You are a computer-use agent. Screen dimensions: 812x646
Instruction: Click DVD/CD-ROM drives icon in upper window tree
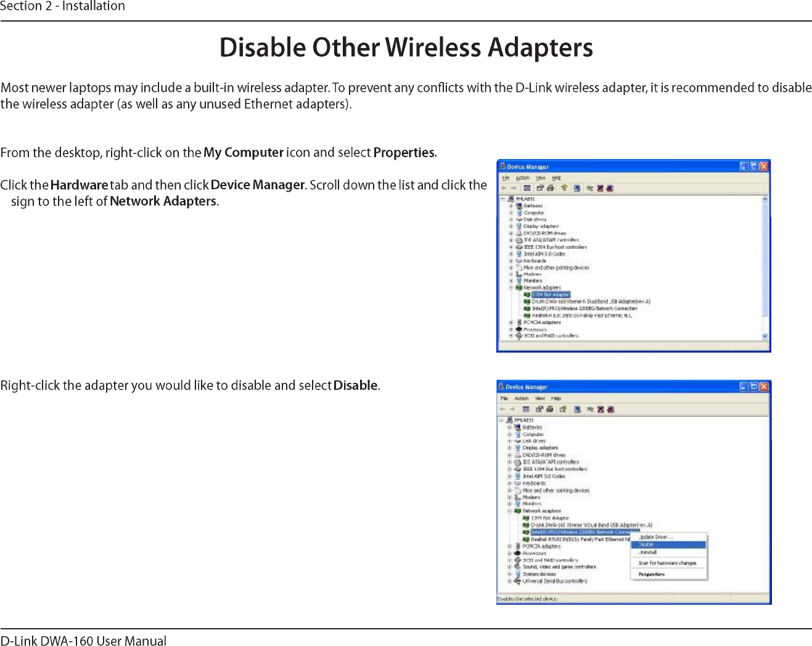[519, 234]
